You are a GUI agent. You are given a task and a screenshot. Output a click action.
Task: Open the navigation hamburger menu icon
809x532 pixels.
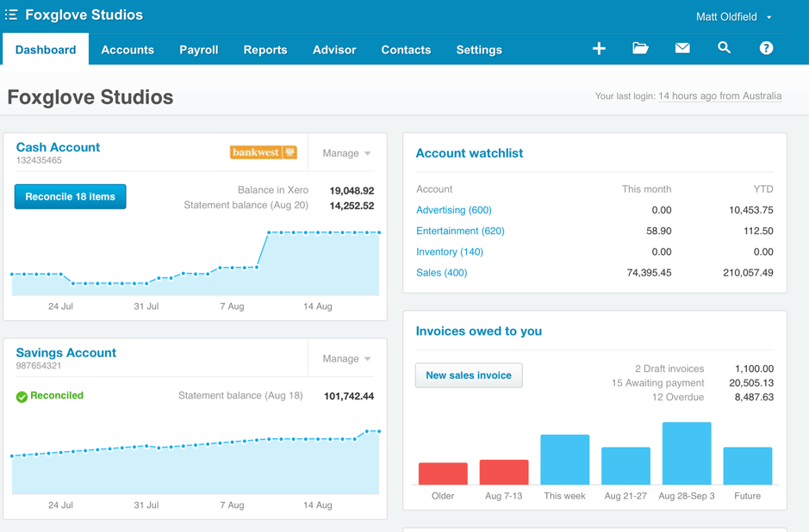[x=13, y=14]
